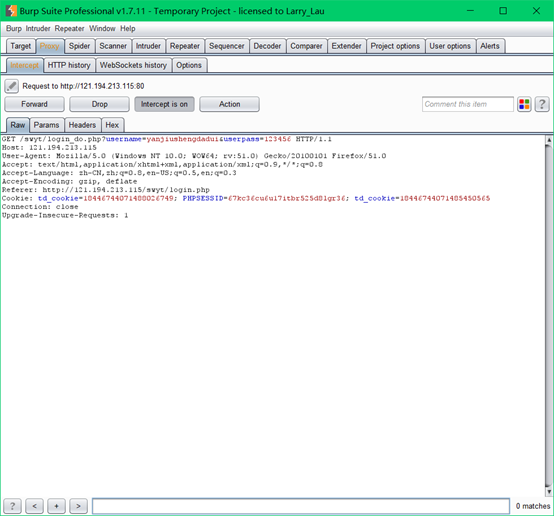Close the Burp Suite window
The width and height of the screenshot is (554, 516).
(x=536, y=11)
